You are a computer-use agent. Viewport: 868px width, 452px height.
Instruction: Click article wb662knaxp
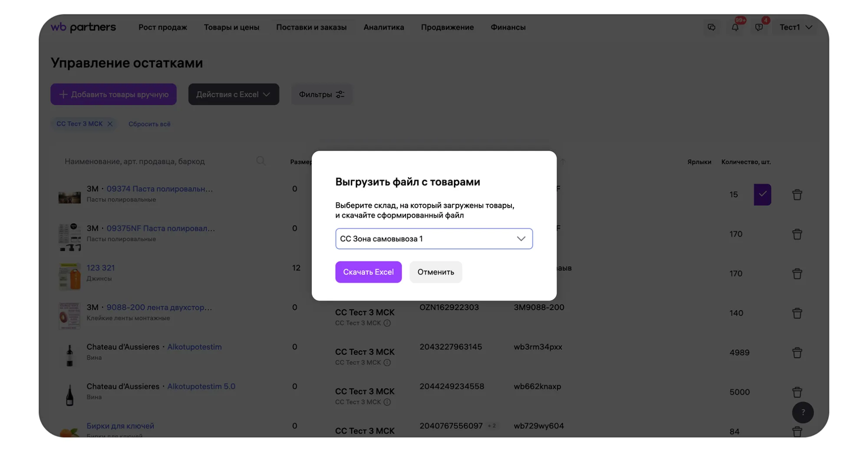click(x=538, y=386)
